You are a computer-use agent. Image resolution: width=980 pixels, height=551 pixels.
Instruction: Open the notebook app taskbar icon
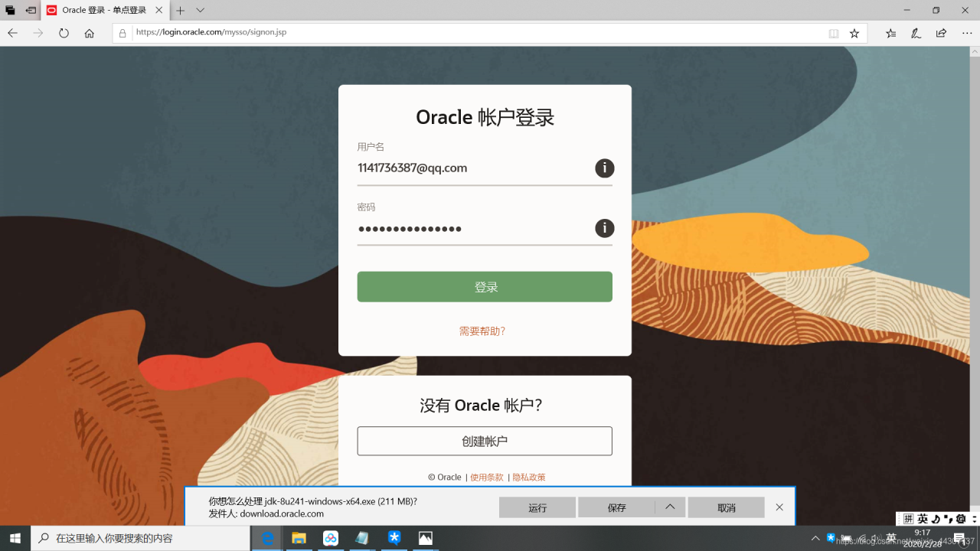pyautogui.click(x=362, y=538)
